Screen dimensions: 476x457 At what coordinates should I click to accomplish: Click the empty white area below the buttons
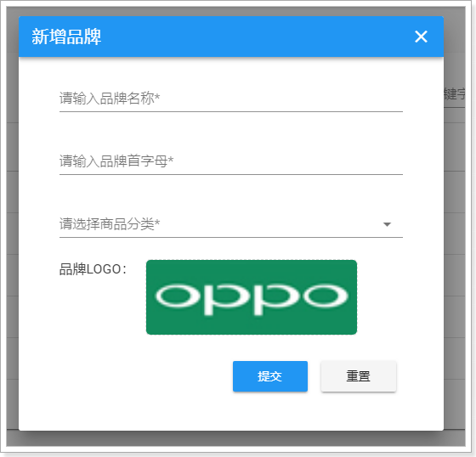pyautogui.click(x=231, y=411)
